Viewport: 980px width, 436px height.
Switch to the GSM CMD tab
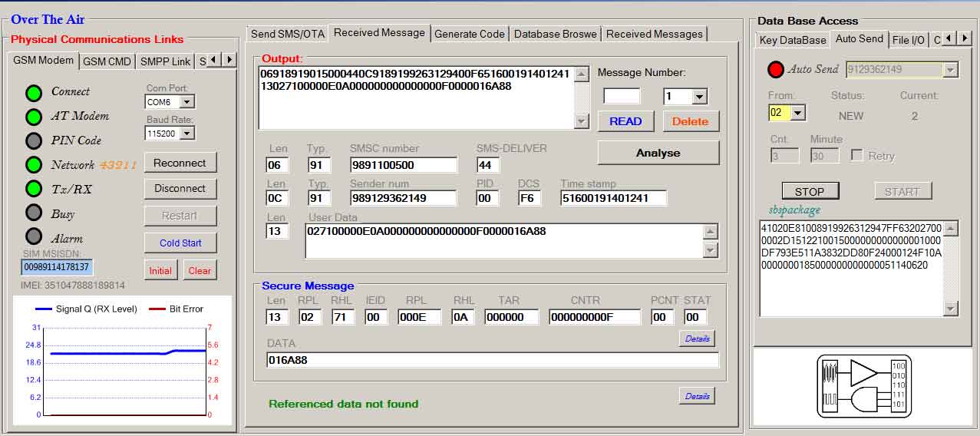(x=107, y=61)
